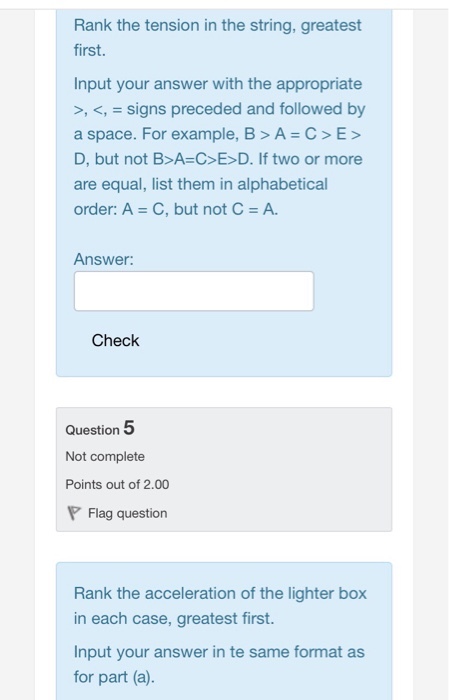Screen dimensions: 449x700
Task: Click the Rank the acceleration of the lighter box text
Action: [220, 593]
